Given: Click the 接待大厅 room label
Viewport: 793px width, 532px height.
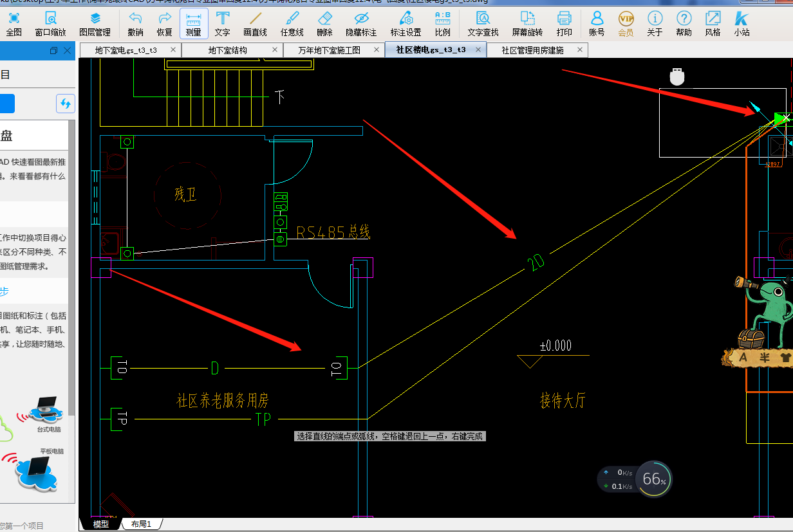Looking at the screenshot, I should point(563,401).
